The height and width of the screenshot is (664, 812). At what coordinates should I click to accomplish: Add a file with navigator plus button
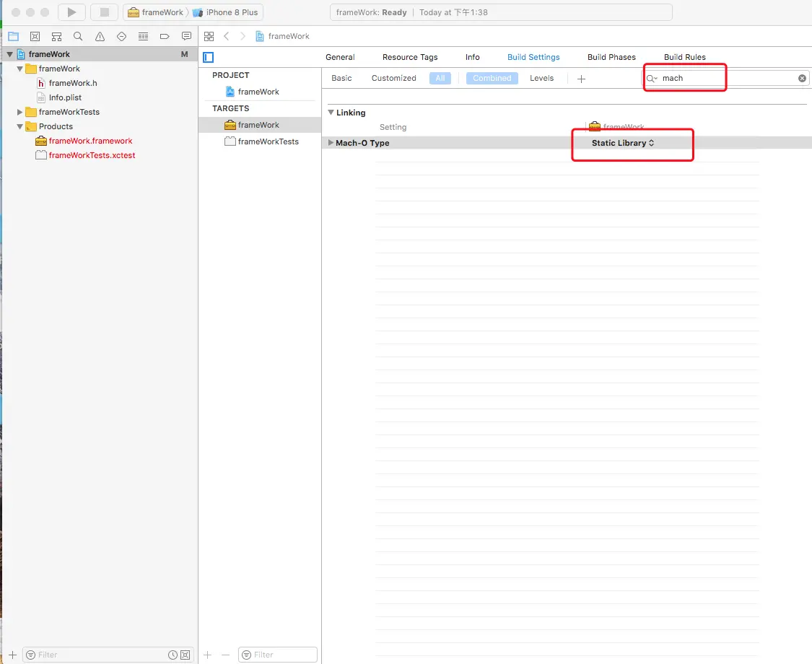(x=12, y=655)
